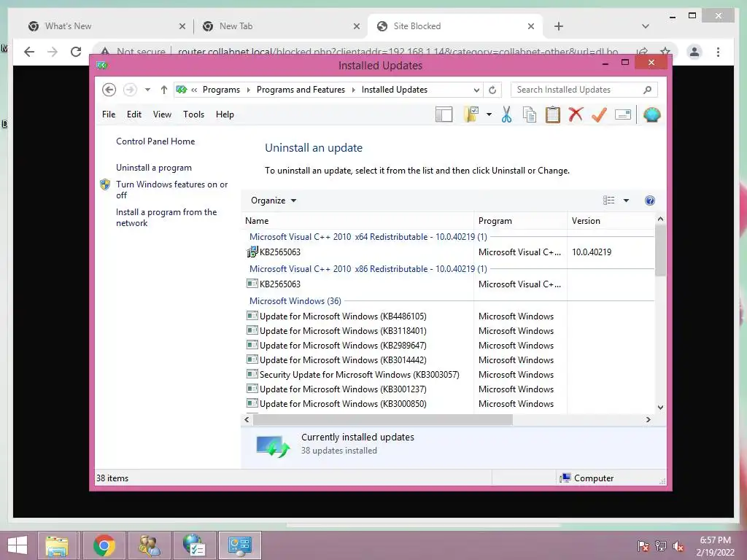Open the Organize dropdown
747x560 pixels.
[274, 201]
